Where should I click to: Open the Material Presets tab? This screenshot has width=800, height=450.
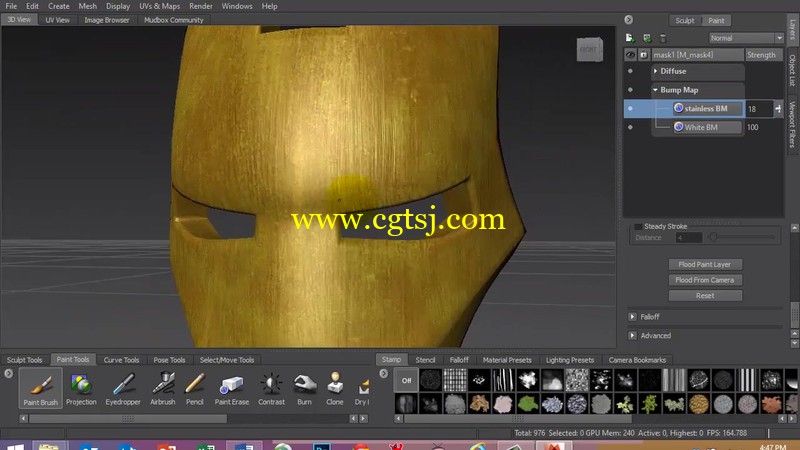pyautogui.click(x=507, y=360)
